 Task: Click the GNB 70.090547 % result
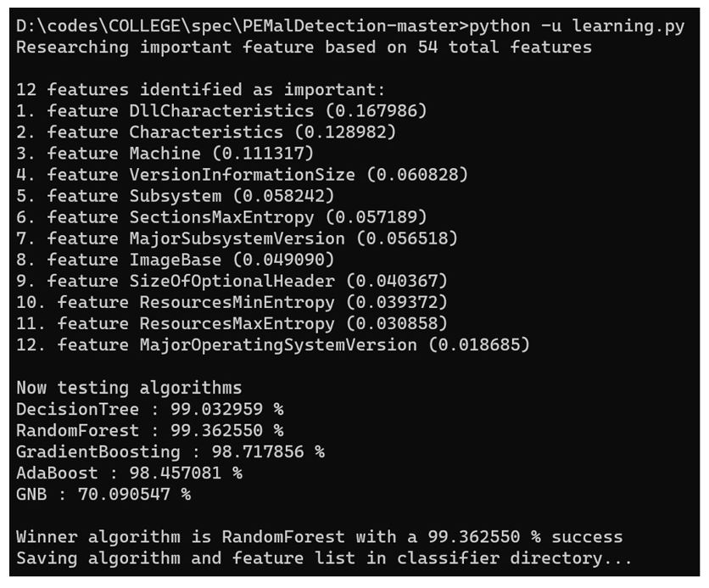coord(103,495)
